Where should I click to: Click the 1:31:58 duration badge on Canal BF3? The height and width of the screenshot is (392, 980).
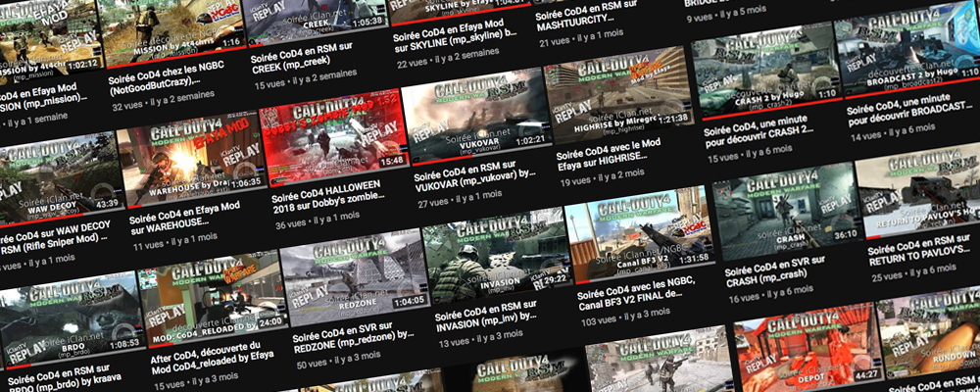pos(693,258)
